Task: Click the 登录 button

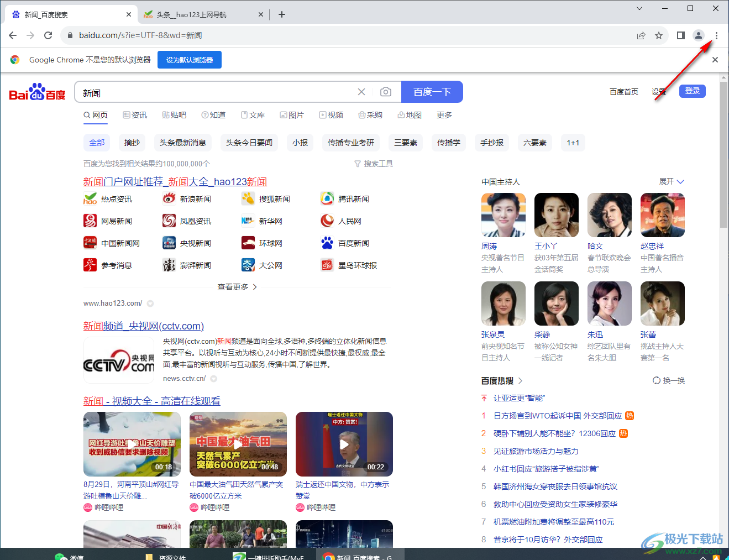Action: coord(693,91)
